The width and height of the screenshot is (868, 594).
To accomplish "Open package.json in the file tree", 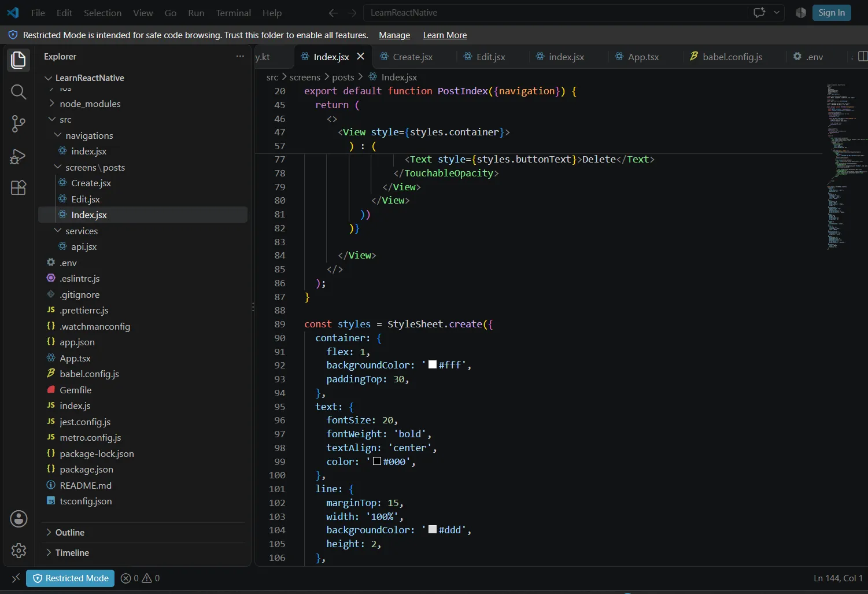I will (x=86, y=469).
